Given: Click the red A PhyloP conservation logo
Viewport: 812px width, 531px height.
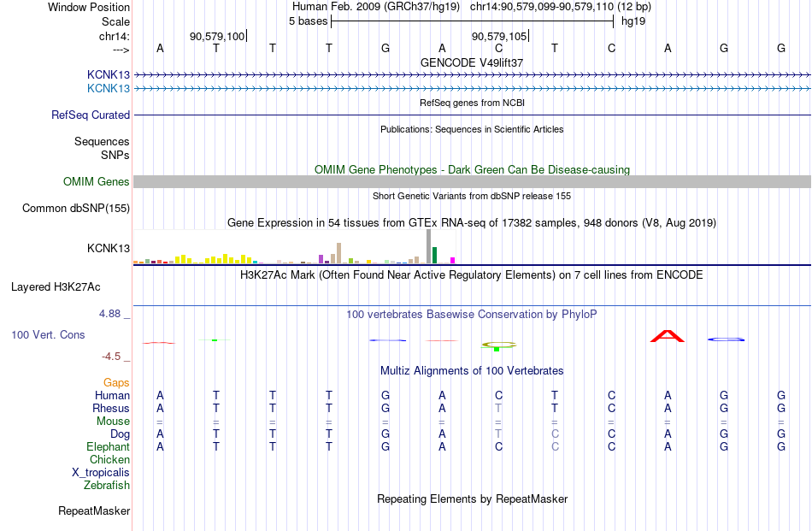Looking at the screenshot, I should [668, 336].
